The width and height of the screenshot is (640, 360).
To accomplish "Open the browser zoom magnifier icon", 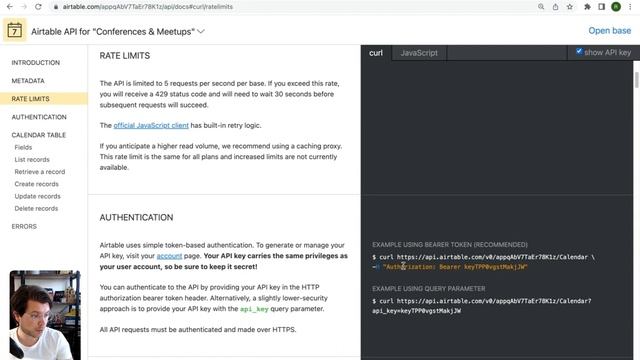I will (x=541, y=7).
